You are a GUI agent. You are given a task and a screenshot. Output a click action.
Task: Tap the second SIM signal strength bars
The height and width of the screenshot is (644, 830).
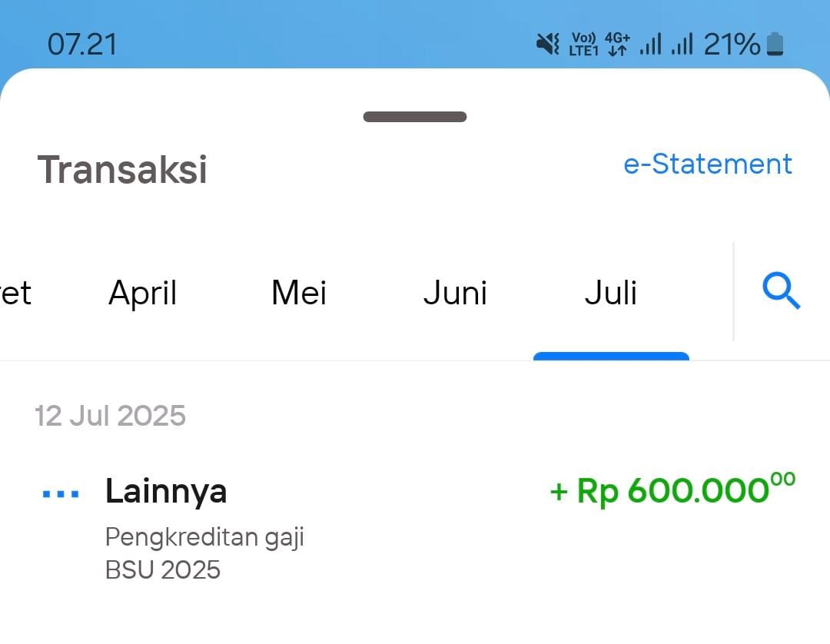tap(686, 44)
